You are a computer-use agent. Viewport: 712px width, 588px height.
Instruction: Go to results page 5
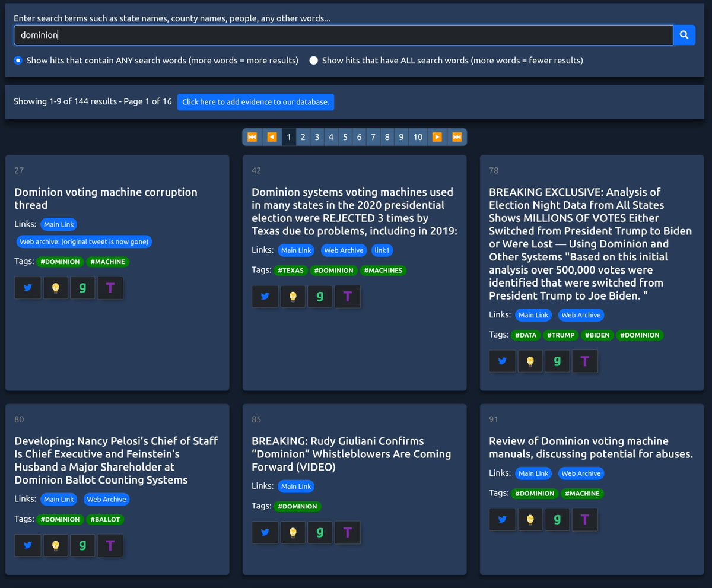pos(345,137)
